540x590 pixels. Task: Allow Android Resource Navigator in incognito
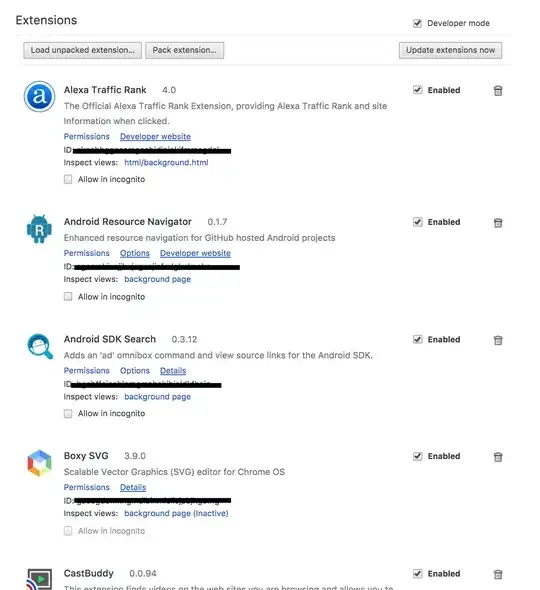[x=68, y=297]
